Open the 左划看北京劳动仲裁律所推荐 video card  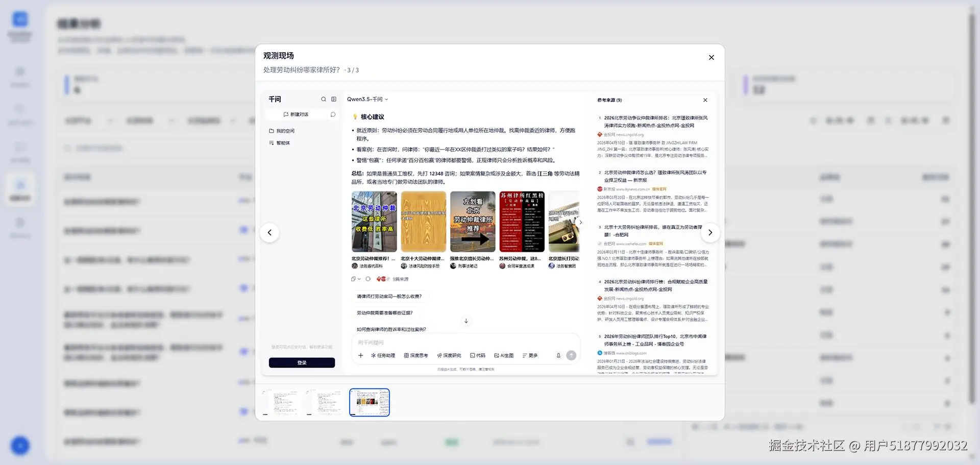[x=473, y=230]
